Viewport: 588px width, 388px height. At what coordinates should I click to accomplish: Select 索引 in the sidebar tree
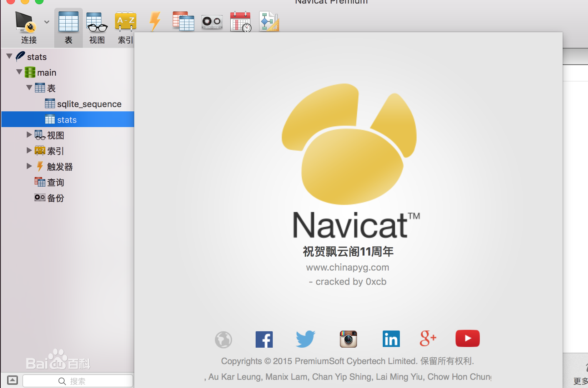tap(56, 151)
